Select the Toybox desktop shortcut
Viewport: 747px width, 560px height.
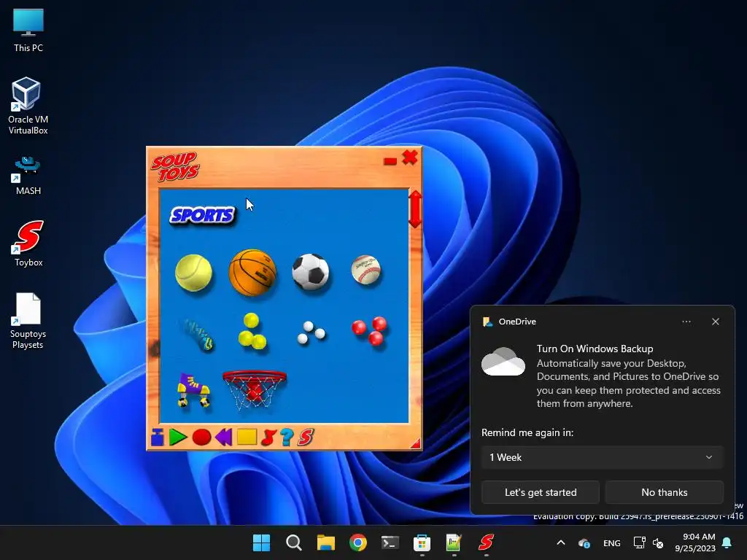click(x=28, y=243)
